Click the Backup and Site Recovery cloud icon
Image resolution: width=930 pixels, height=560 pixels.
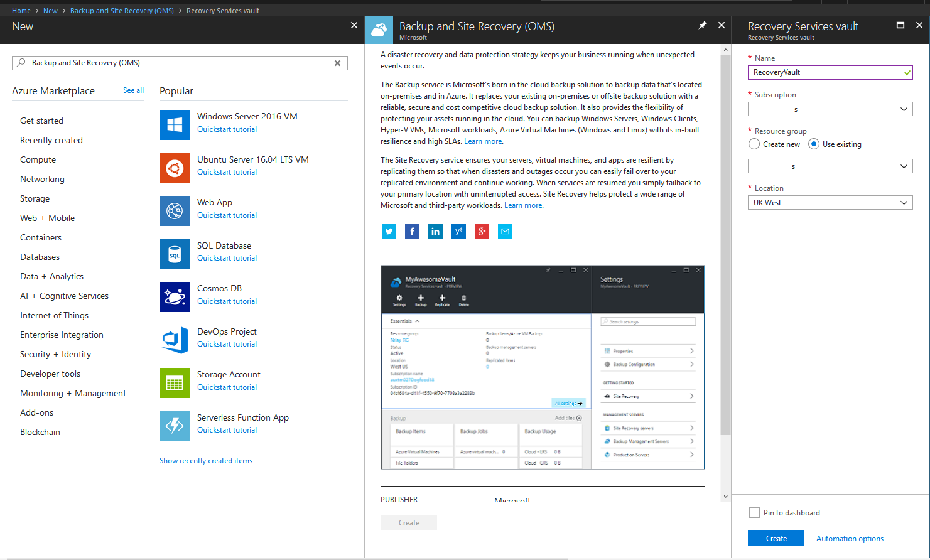tap(379, 30)
